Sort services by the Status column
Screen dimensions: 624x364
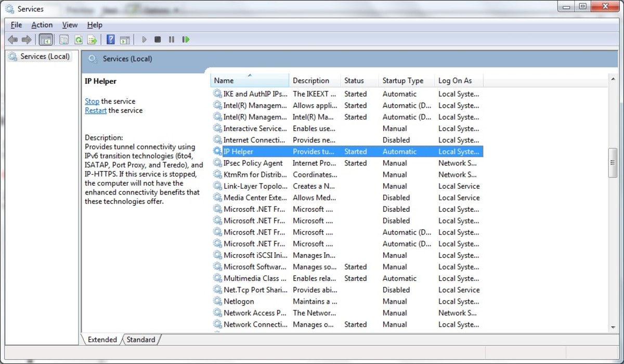[x=355, y=80]
